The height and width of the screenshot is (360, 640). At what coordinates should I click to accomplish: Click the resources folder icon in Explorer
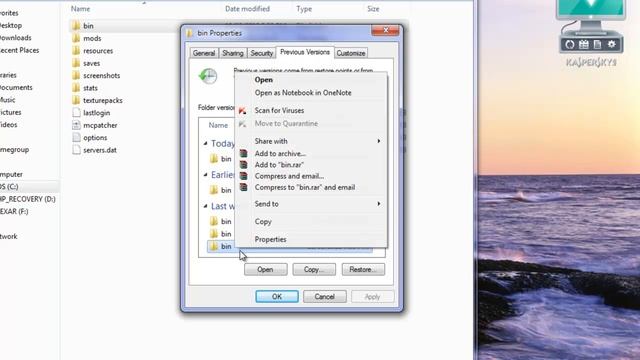pyautogui.click(x=76, y=51)
